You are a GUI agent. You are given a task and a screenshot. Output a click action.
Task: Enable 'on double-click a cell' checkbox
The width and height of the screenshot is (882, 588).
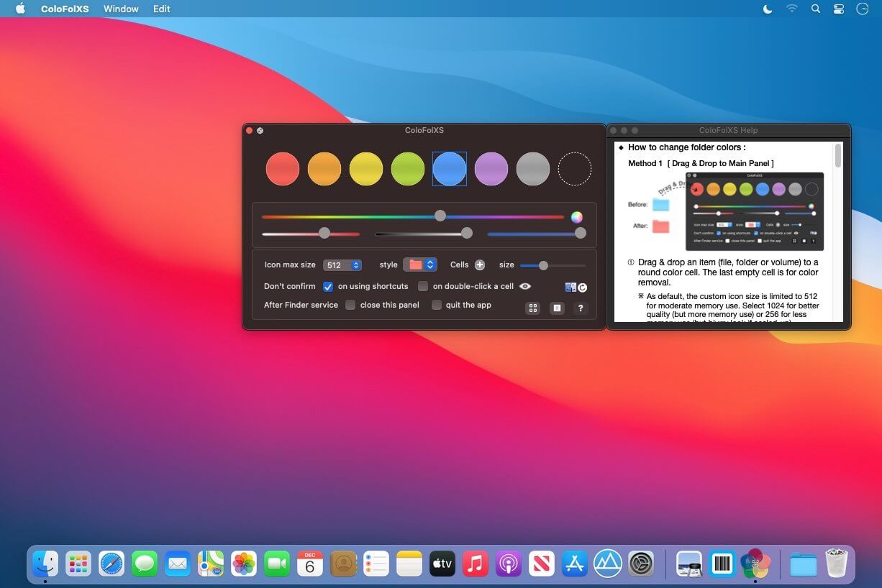(x=423, y=286)
